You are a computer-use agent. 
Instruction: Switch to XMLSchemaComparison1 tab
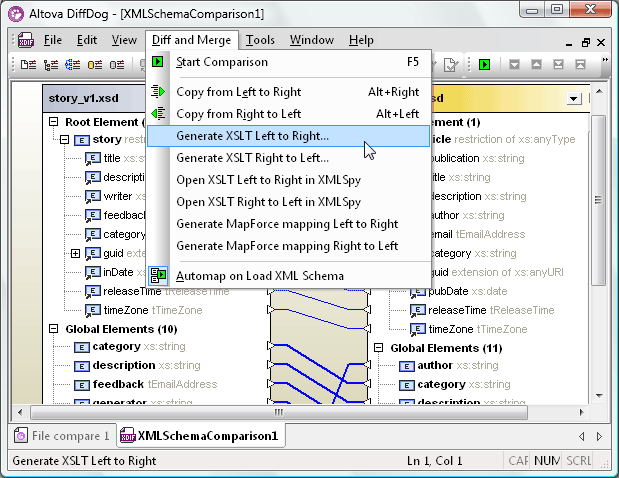click(x=201, y=436)
